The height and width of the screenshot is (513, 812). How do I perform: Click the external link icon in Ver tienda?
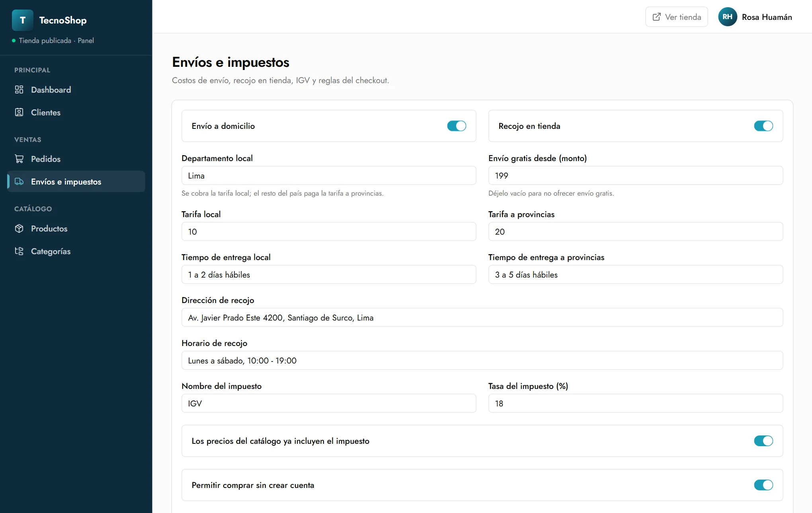pos(657,17)
